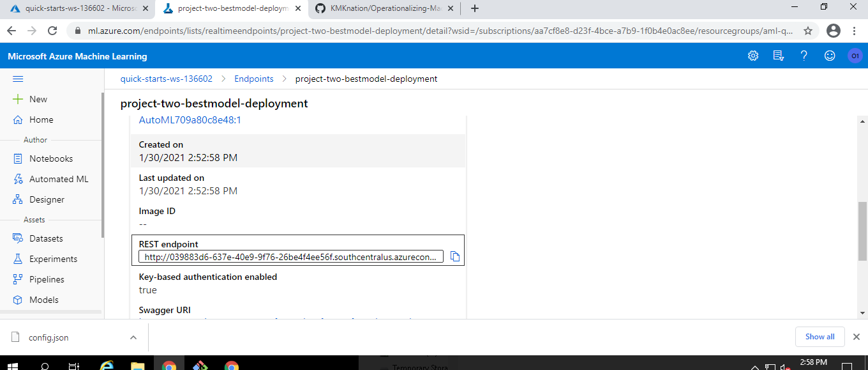The width and height of the screenshot is (868, 370).
Task: Open the account avatar menu
Action: pos(855,56)
